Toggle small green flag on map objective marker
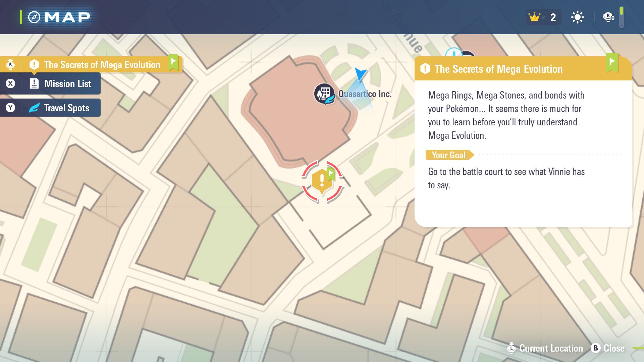This screenshot has width=644, height=362. coord(331,174)
